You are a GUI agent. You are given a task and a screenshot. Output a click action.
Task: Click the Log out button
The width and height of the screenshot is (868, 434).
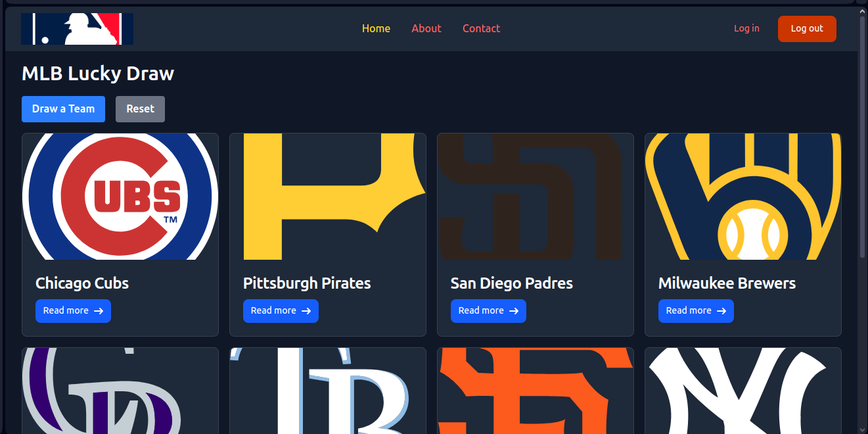[x=807, y=28]
